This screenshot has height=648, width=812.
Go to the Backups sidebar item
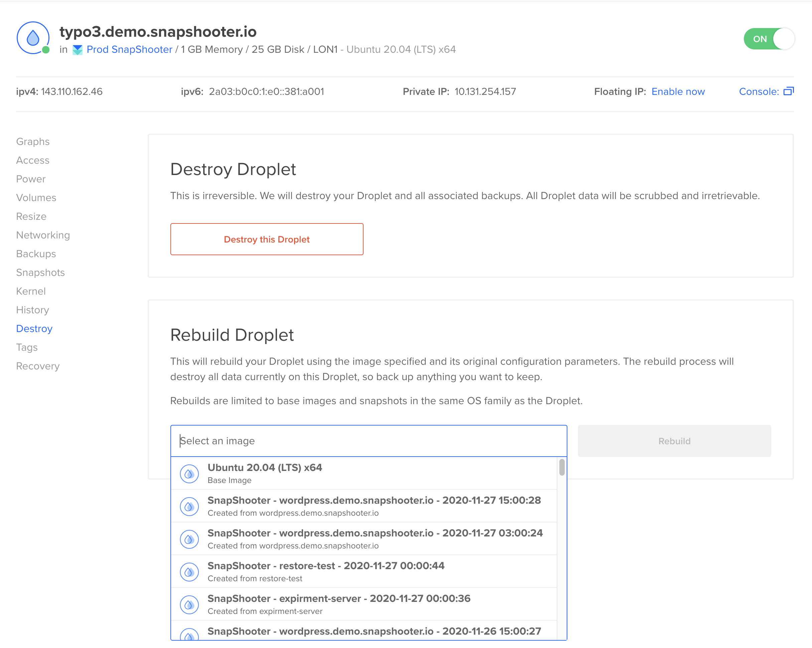(x=36, y=254)
